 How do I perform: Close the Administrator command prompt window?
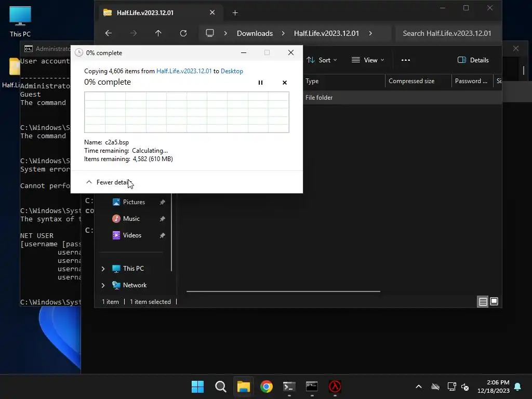click(x=516, y=48)
